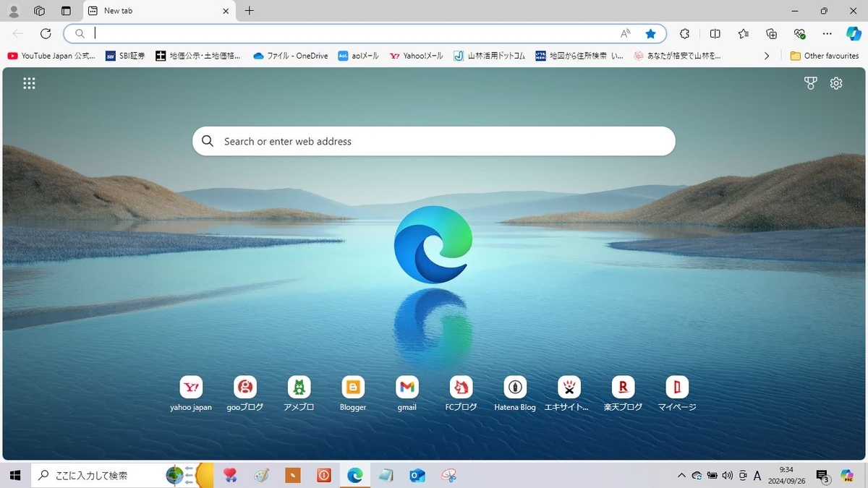Open the aolメール bookmark
The image size is (868, 488).
358,56
